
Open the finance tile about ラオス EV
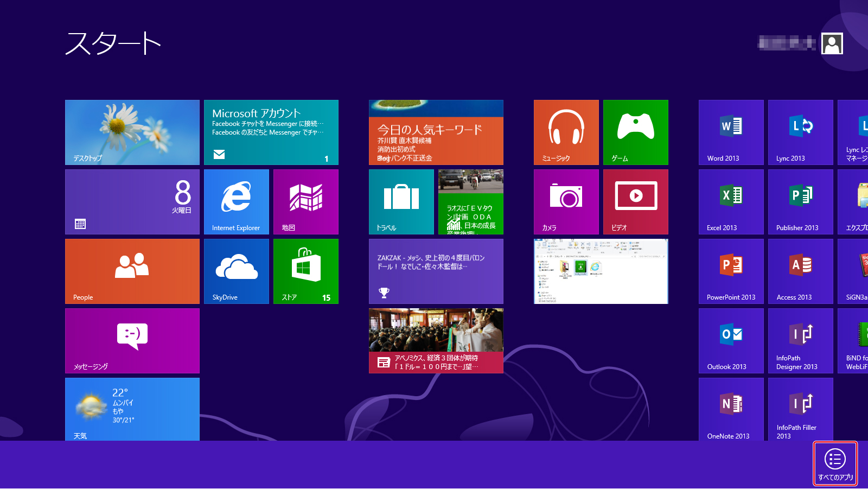[x=471, y=202]
